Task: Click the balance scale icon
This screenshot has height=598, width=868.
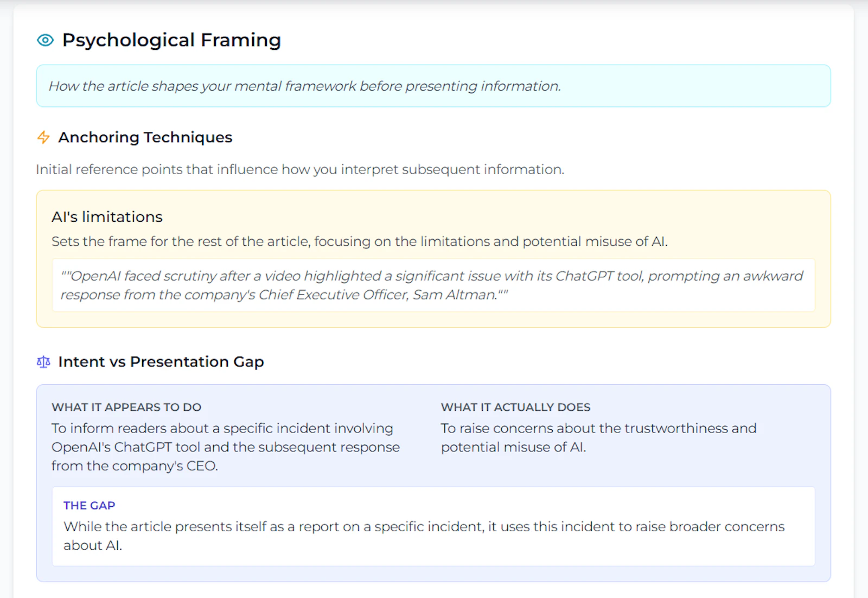Action: click(x=43, y=362)
